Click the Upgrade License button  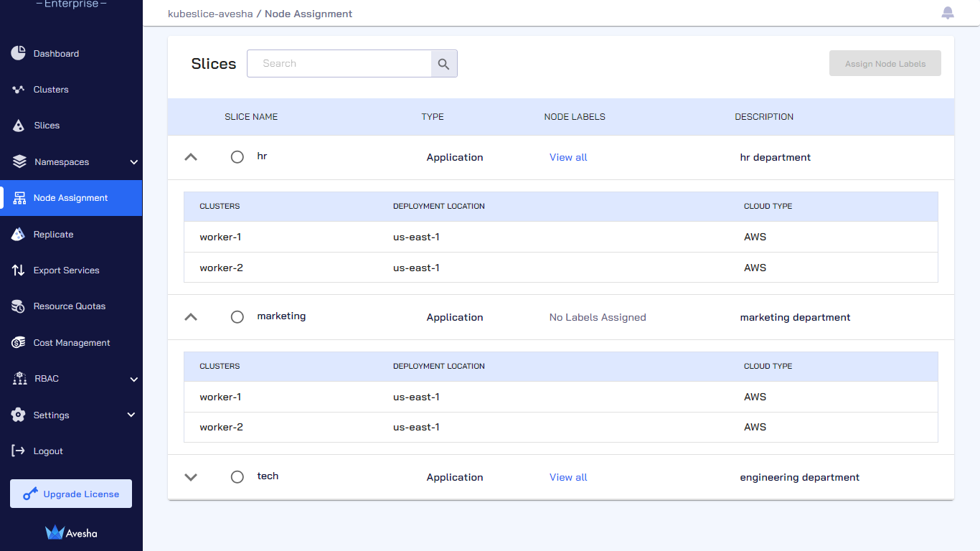[x=71, y=494]
